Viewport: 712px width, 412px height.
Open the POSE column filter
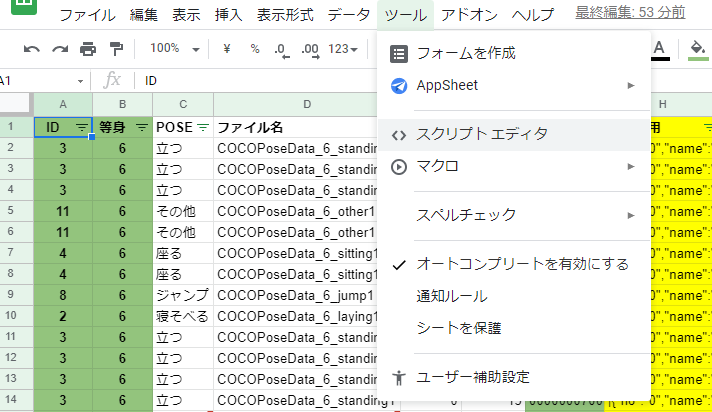click(203, 128)
